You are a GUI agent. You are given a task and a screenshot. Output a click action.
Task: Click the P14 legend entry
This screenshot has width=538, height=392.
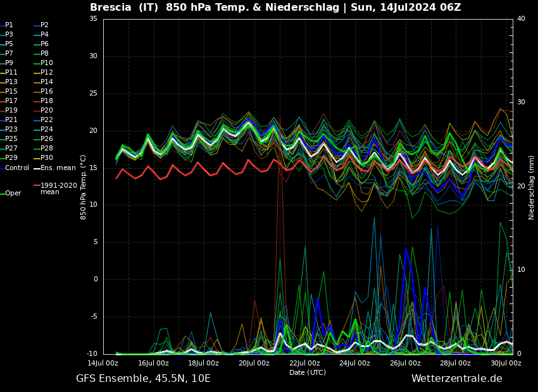[47, 82]
